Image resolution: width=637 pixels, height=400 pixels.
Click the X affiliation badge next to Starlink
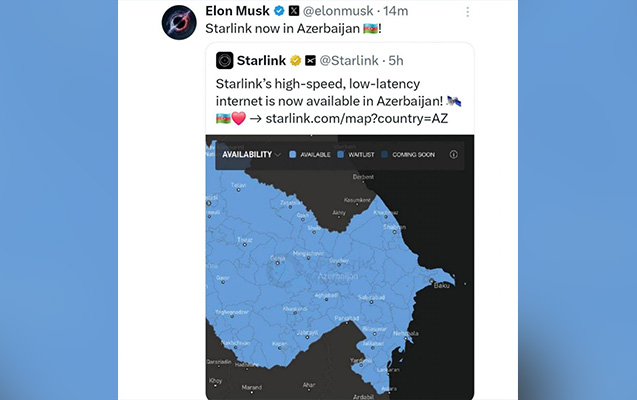310,61
